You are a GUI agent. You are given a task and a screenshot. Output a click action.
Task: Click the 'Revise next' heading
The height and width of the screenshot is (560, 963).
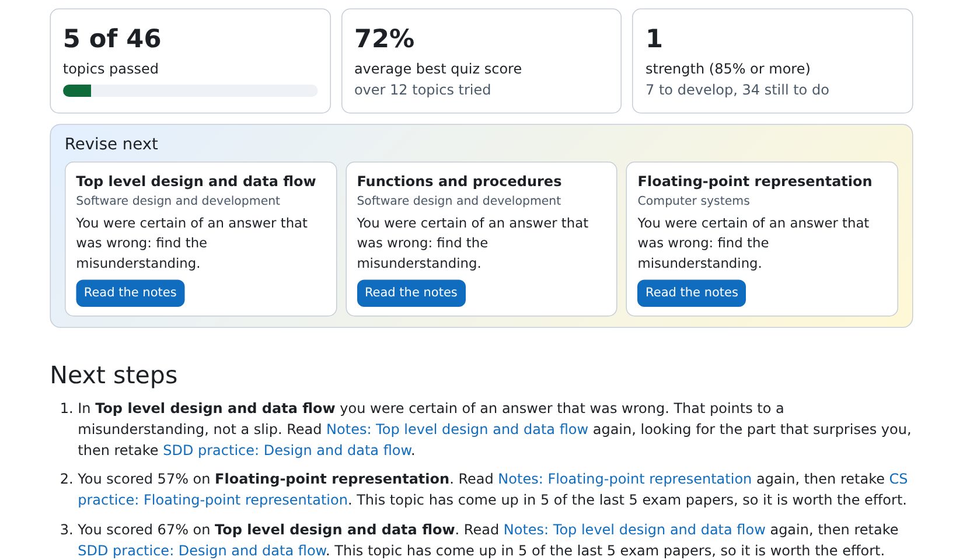coord(111,144)
